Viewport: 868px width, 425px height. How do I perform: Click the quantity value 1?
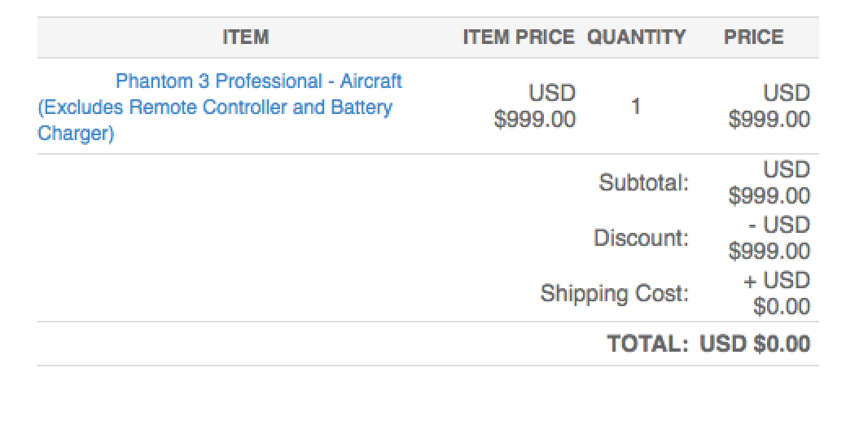pyautogui.click(x=635, y=106)
